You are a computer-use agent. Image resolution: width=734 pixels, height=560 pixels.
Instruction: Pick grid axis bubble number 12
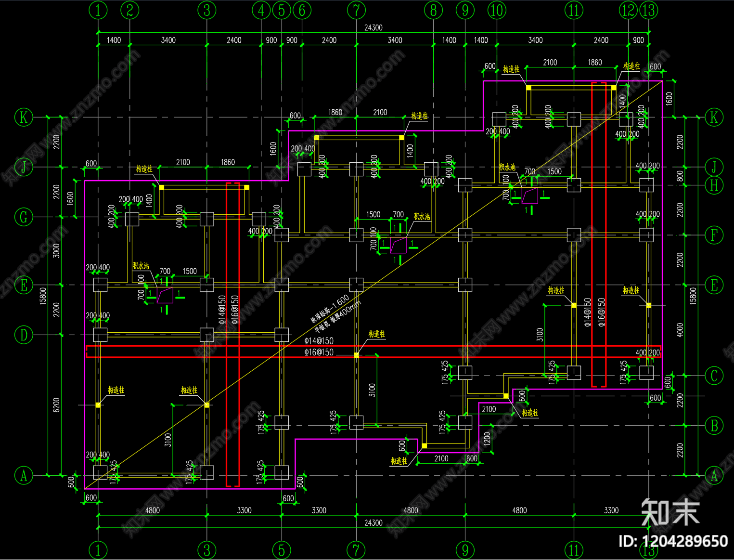tap(628, 10)
